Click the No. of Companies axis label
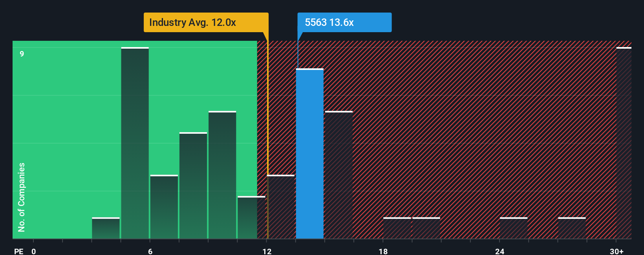This screenshot has width=644, height=255. click(x=22, y=197)
